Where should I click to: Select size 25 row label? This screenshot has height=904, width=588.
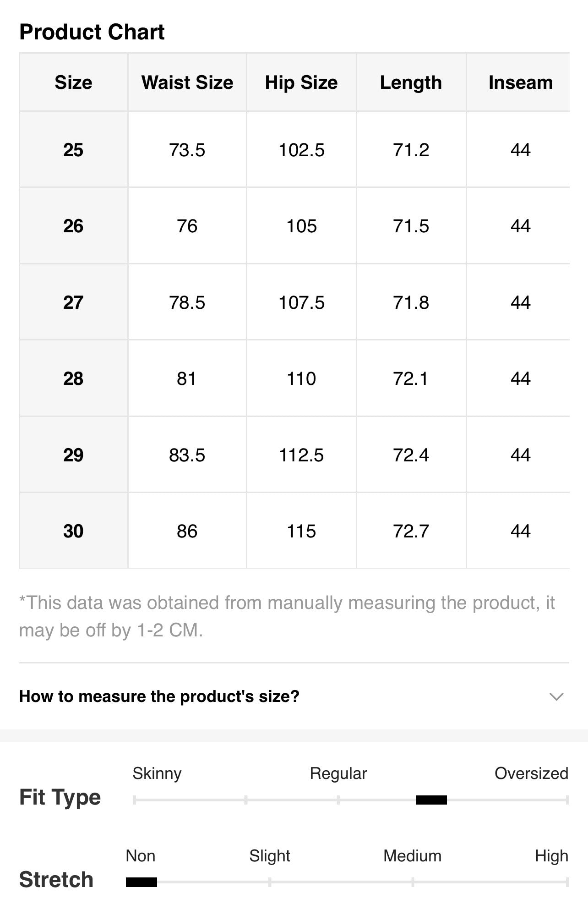pos(73,150)
